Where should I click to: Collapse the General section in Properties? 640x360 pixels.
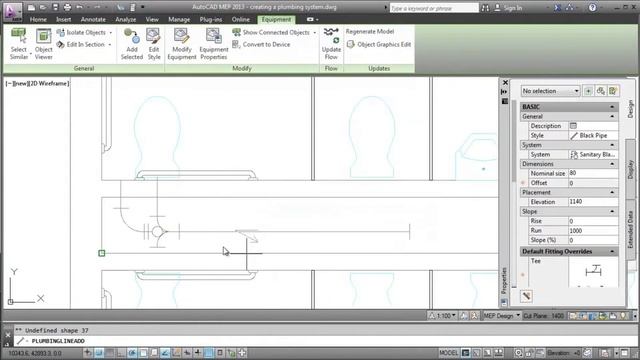click(612, 117)
